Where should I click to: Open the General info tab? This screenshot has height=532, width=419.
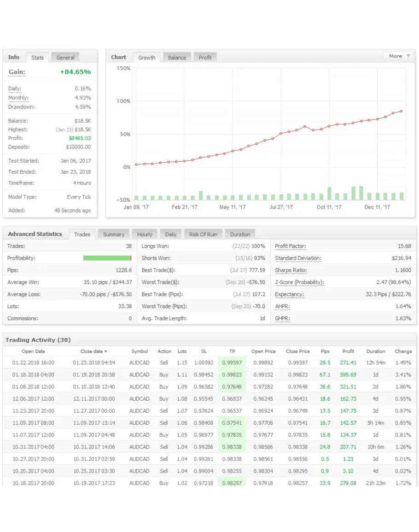point(65,58)
